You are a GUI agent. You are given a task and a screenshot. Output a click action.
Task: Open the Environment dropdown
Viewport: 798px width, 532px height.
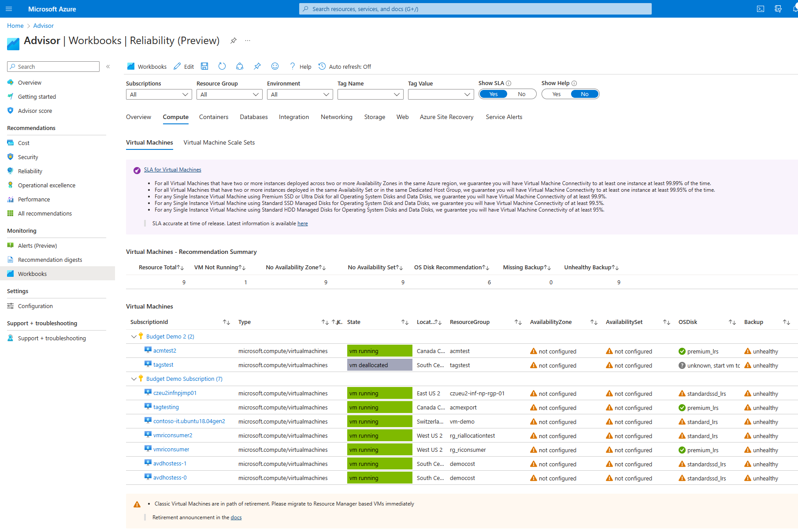pyautogui.click(x=300, y=94)
